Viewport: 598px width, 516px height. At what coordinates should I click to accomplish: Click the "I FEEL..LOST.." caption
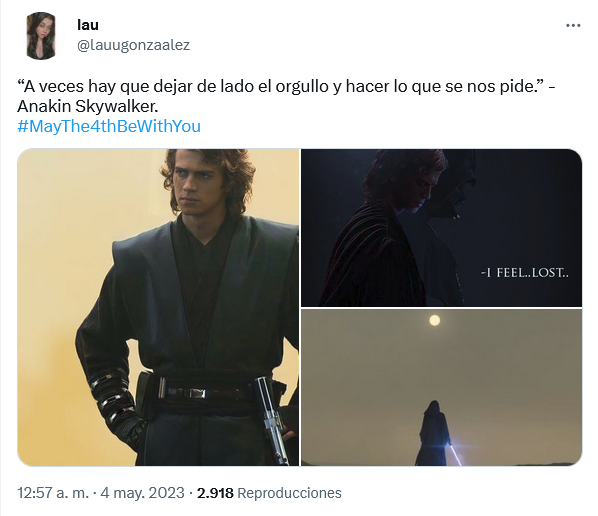point(524,273)
